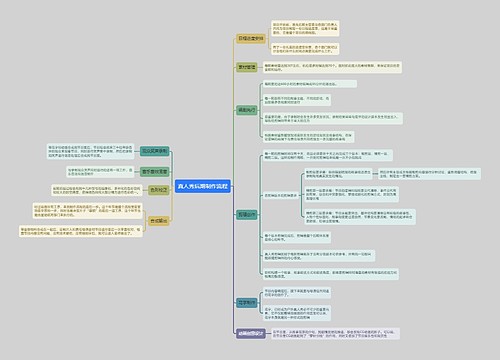
Task: Select the green right-side node with four child notes
Action: (x=247, y=110)
